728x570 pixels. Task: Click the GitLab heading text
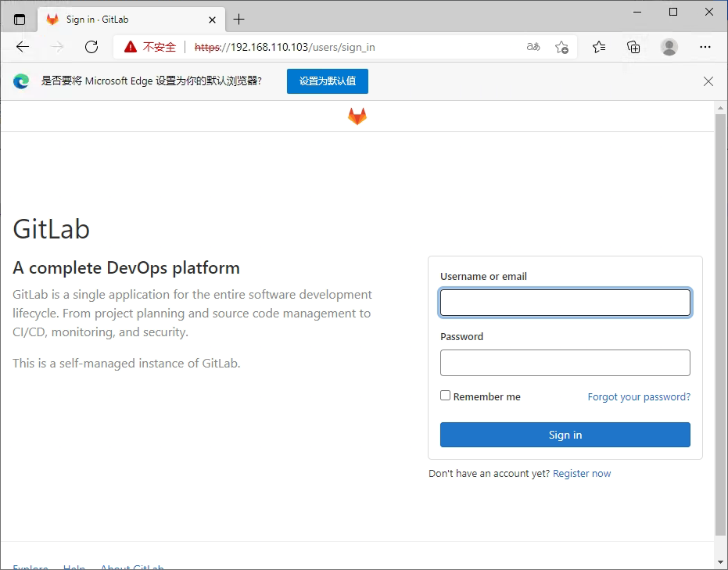[x=51, y=229]
